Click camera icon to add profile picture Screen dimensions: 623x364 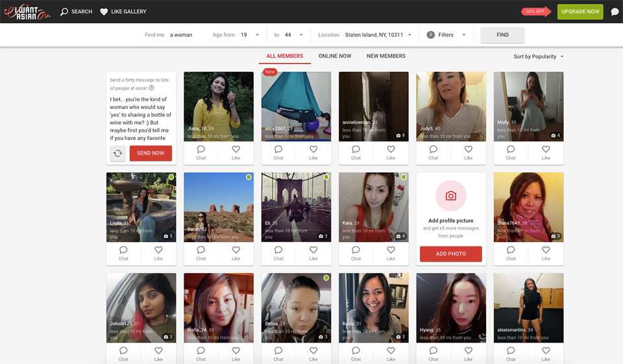450,195
